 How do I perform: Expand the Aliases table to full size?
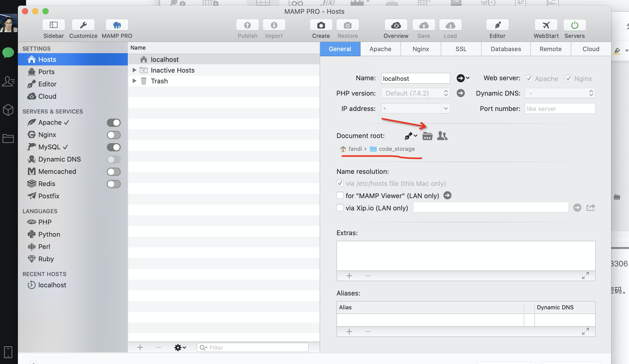pos(586,331)
